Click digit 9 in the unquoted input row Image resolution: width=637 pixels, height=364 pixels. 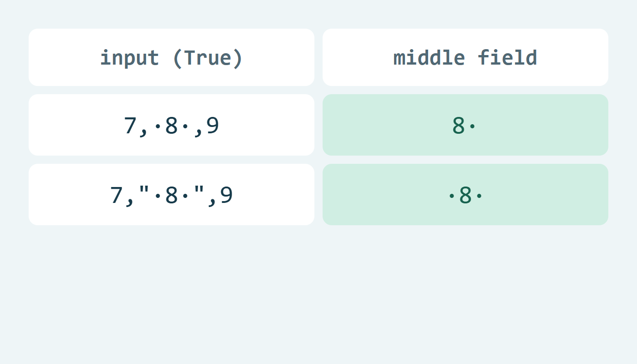(212, 126)
